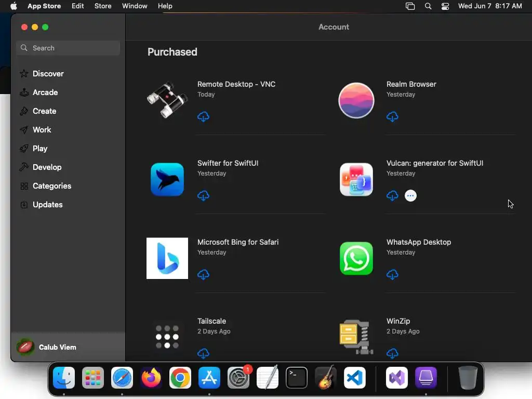This screenshot has height=399, width=532.
Task: Download Vulcan generator for SwiftUI cloud icon
Action: (x=392, y=196)
